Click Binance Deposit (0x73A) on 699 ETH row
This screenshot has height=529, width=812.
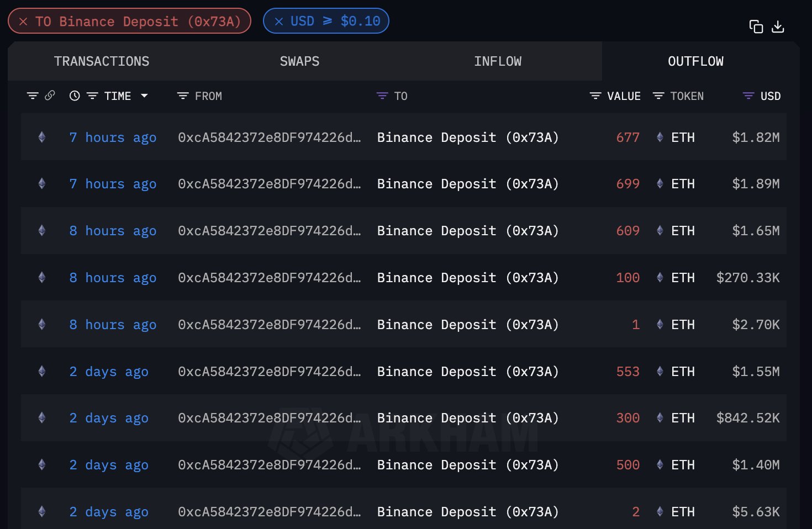tap(468, 184)
